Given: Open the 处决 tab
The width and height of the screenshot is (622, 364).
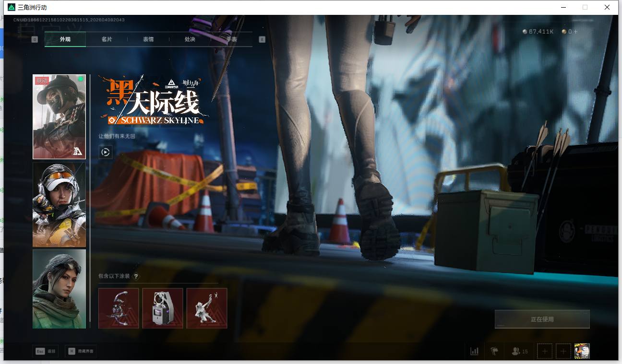Looking at the screenshot, I should (x=190, y=39).
